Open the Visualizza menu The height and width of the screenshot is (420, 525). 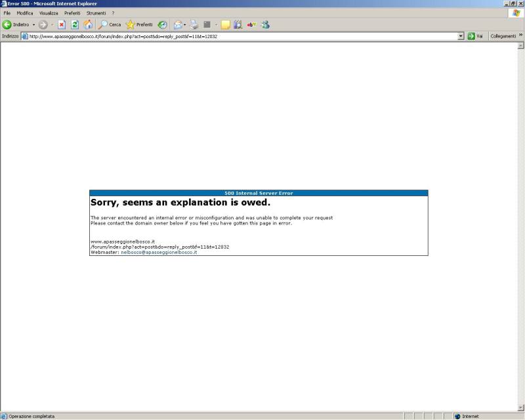point(48,13)
